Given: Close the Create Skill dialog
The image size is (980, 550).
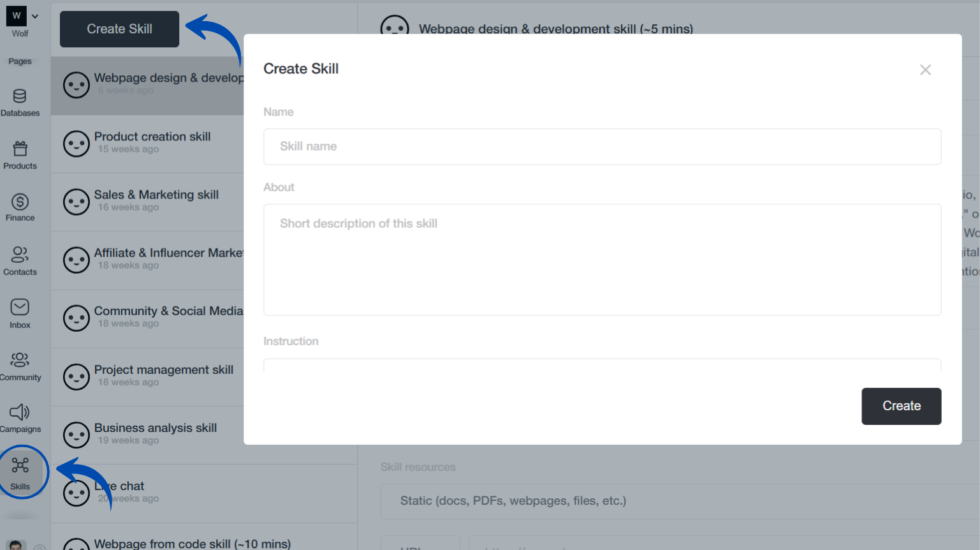Looking at the screenshot, I should 925,70.
